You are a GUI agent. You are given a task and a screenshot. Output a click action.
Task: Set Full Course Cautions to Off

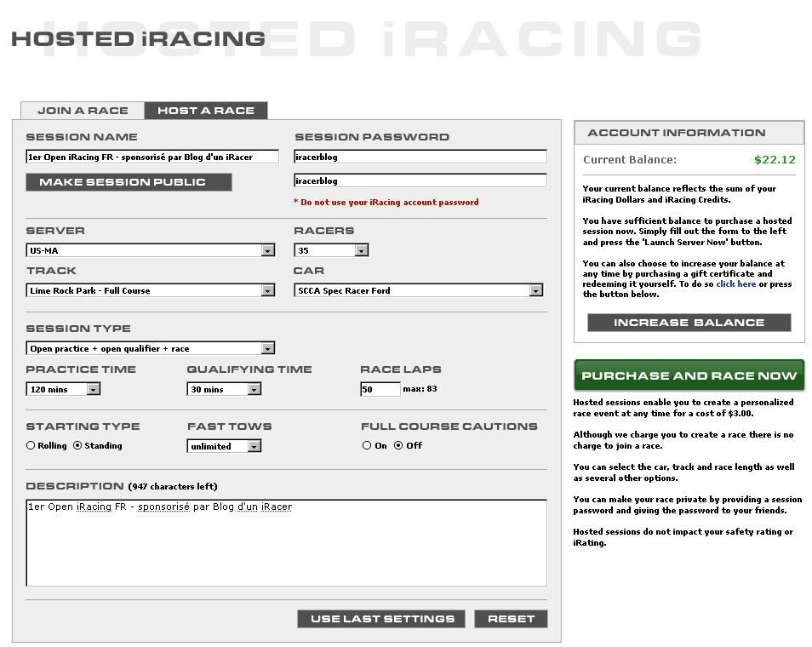[398, 445]
